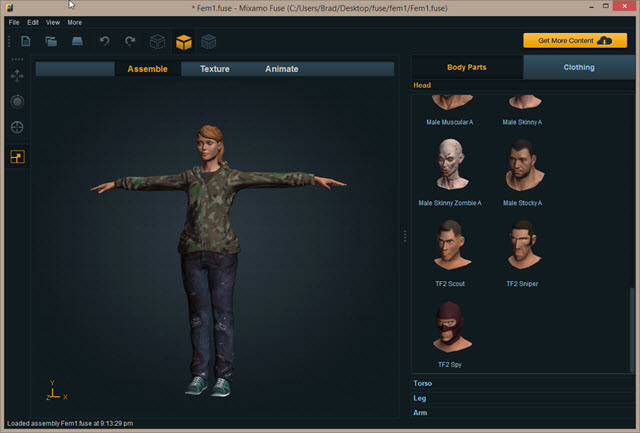Close the Mixamo Fuse window
The height and width of the screenshot is (433, 640).
coord(624,6)
